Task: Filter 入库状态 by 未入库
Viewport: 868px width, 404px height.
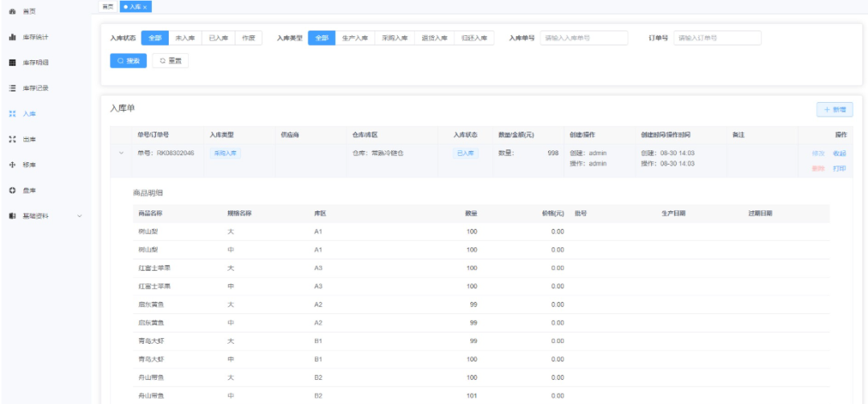Action: click(x=185, y=39)
